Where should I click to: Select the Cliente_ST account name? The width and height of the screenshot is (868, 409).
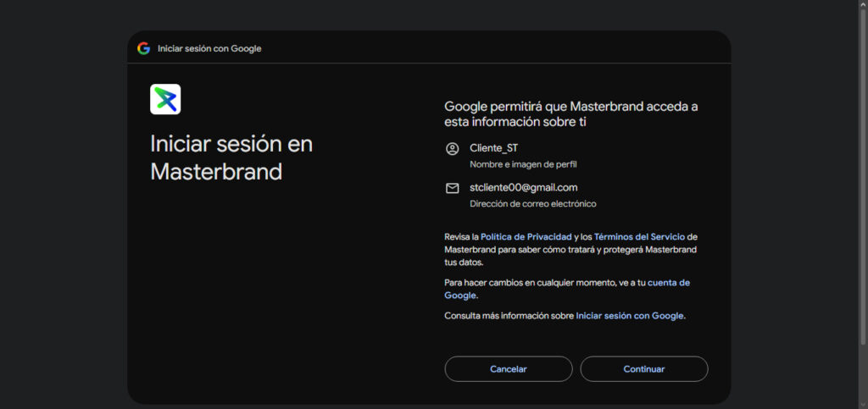point(493,148)
